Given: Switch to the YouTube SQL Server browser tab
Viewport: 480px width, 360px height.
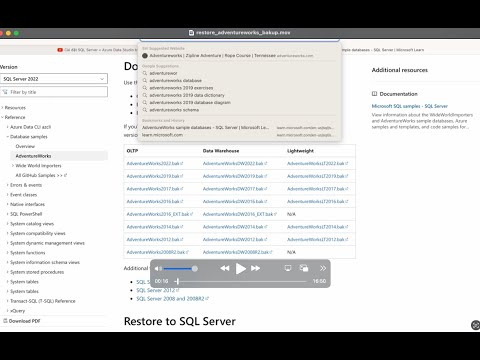Looking at the screenshot, I should pos(97,50).
